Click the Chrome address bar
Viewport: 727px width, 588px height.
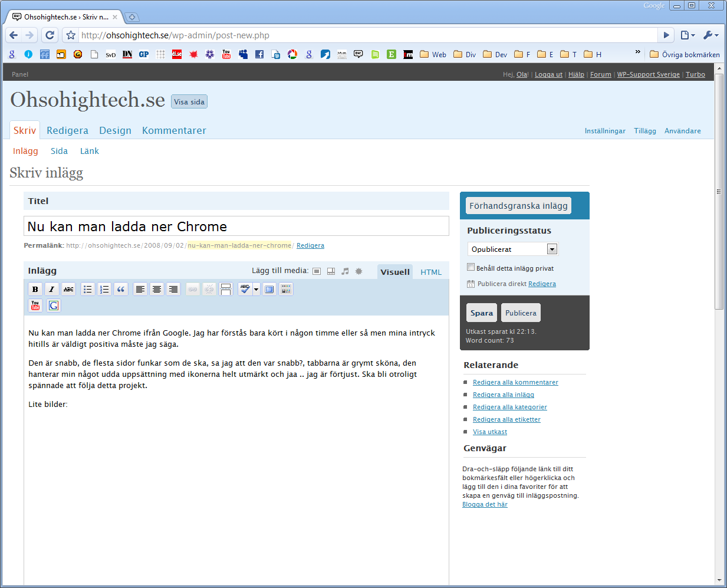coord(369,35)
